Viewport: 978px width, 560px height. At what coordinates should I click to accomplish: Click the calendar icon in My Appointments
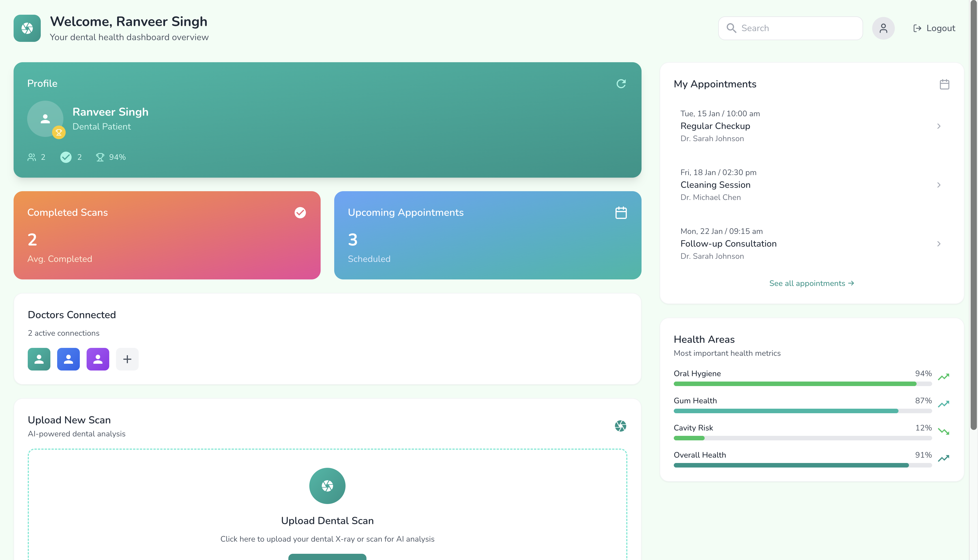[944, 84]
